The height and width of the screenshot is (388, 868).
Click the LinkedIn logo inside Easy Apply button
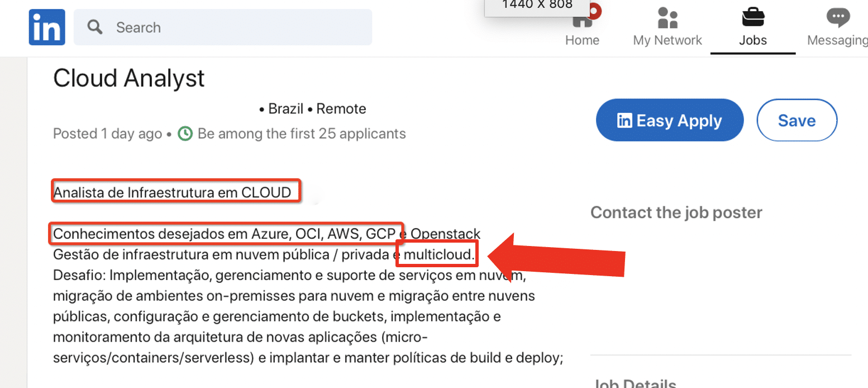click(626, 120)
